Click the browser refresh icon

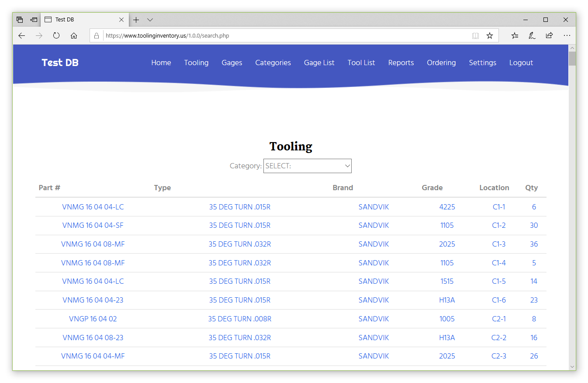56,36
